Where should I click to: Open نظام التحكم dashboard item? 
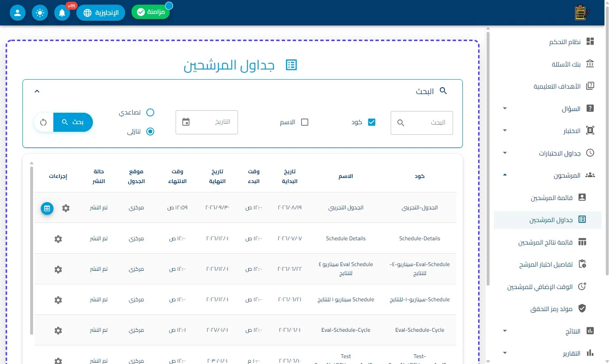pyautogui.click(x=548, y=42)
